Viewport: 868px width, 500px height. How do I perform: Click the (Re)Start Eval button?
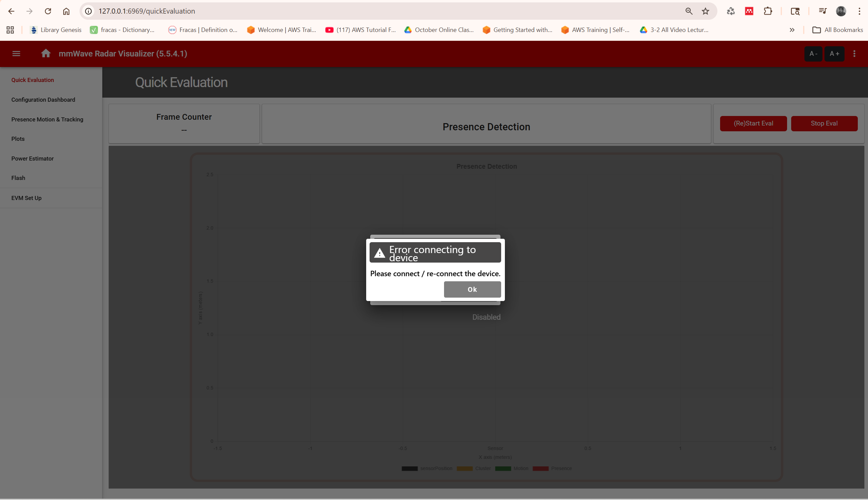click(753, 123)
